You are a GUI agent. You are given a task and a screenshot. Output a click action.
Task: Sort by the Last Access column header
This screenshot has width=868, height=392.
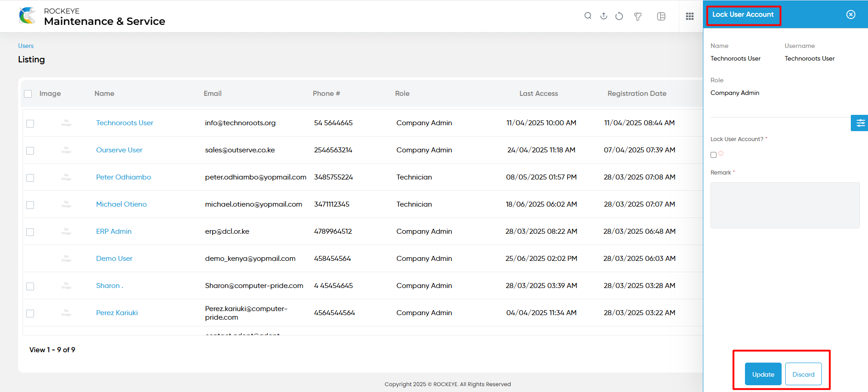click(538, 94)
